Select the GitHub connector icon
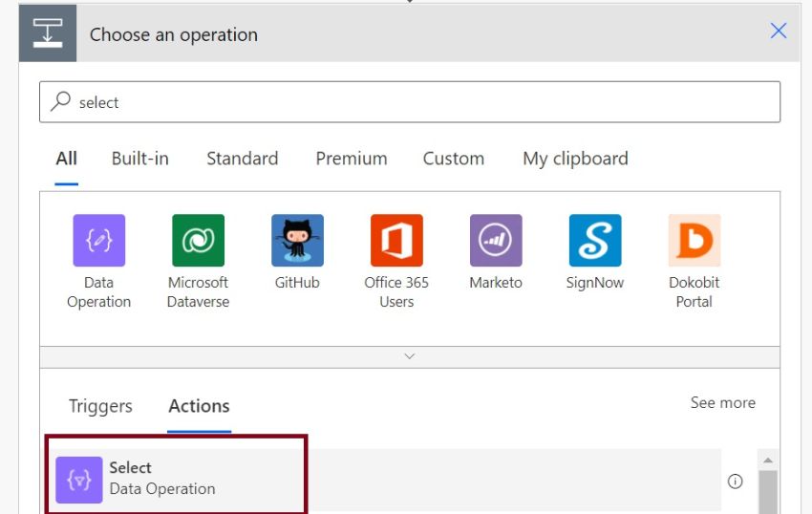The height and width of the screenshot is (514, 812). click(x=297, y=241)
